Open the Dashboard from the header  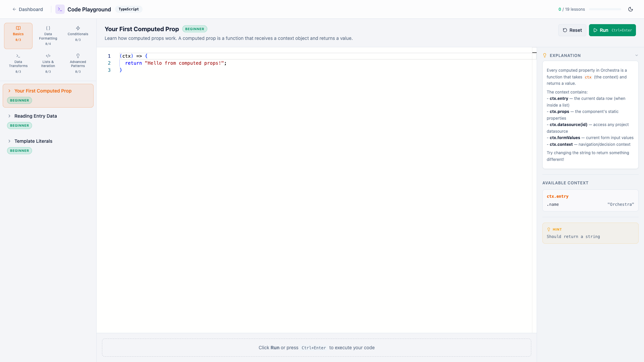coord(28,9)
